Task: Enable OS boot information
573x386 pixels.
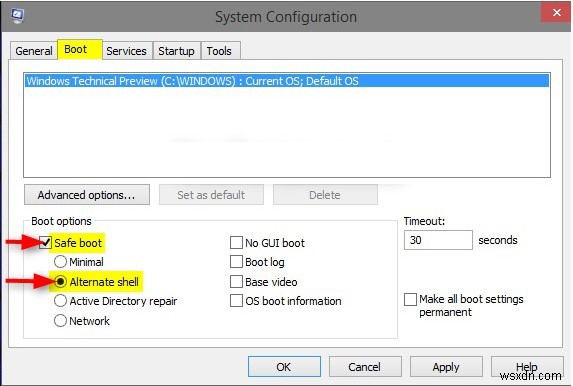Action: [x=236, y=301]
